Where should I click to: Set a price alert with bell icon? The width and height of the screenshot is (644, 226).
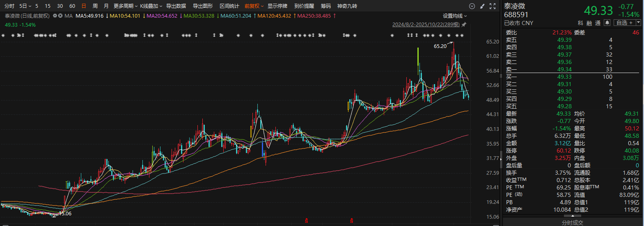click(x=607, y=23)
